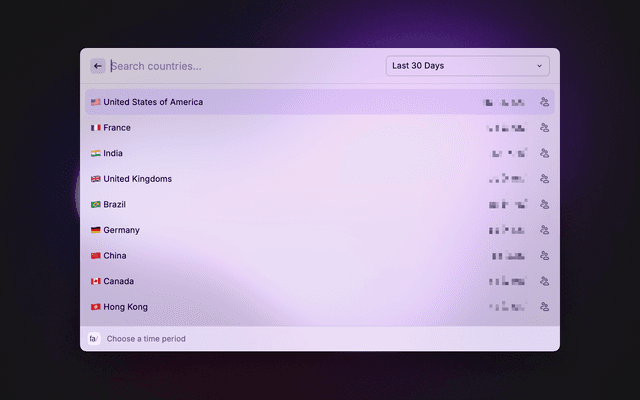
Task: Click the visitors icon for India
Action: 544,153
